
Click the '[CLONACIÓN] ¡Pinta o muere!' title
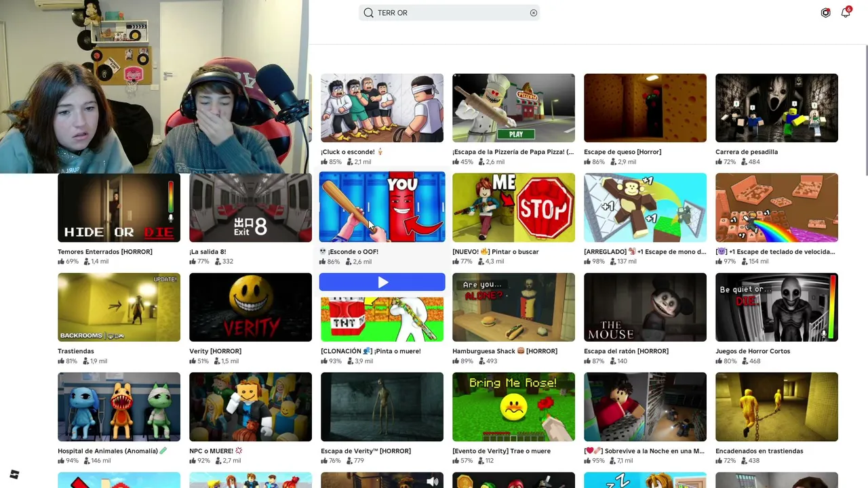point(371,351)
